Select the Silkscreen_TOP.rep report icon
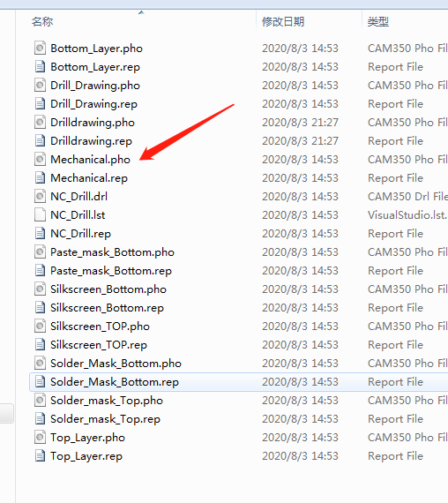This screenshot has height=503, width=448. (40, 344)
